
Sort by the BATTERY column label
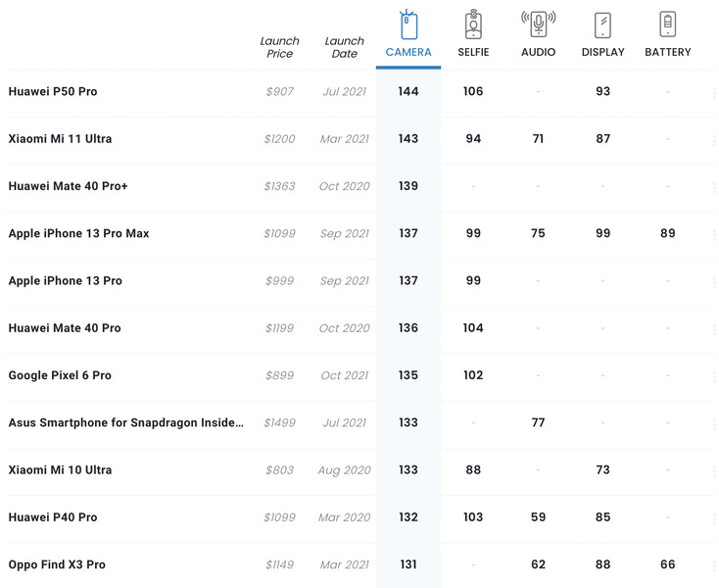click(x=667, y=52)
